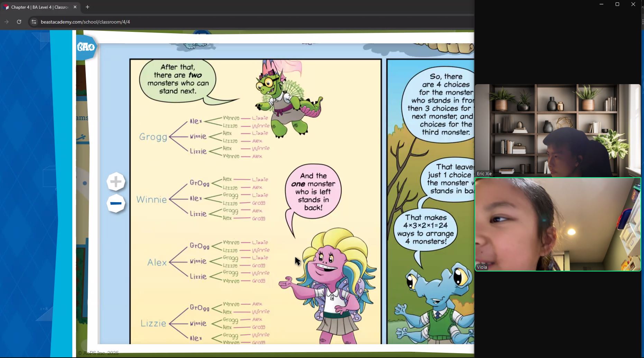
Task: Click the blue 'Alex' root name in tree
Action: pos(157,262)
